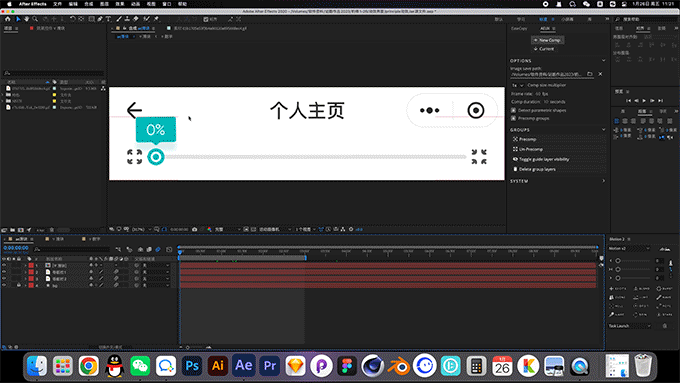
Task: Toggle lock on layer 4 bg
Action: coord(19,285)
